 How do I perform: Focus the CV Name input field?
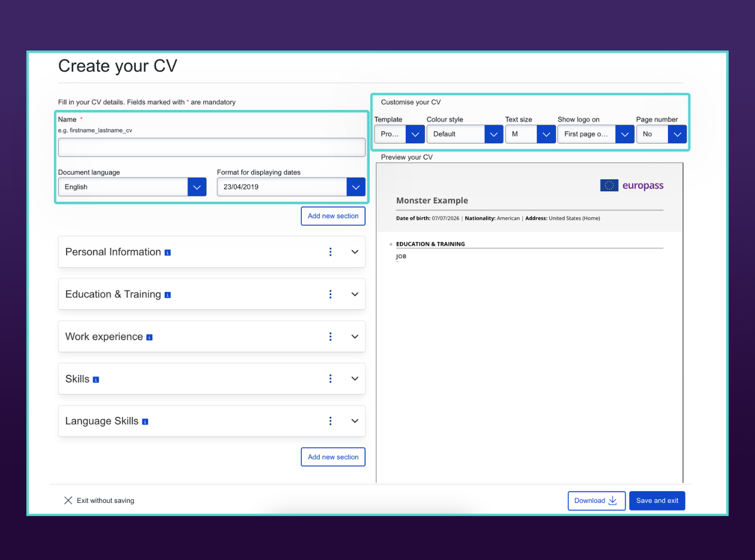pyautogui.click(x=212, y=147)
